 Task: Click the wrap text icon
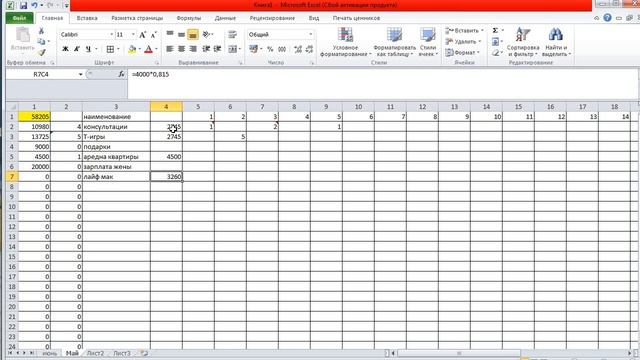232,35
